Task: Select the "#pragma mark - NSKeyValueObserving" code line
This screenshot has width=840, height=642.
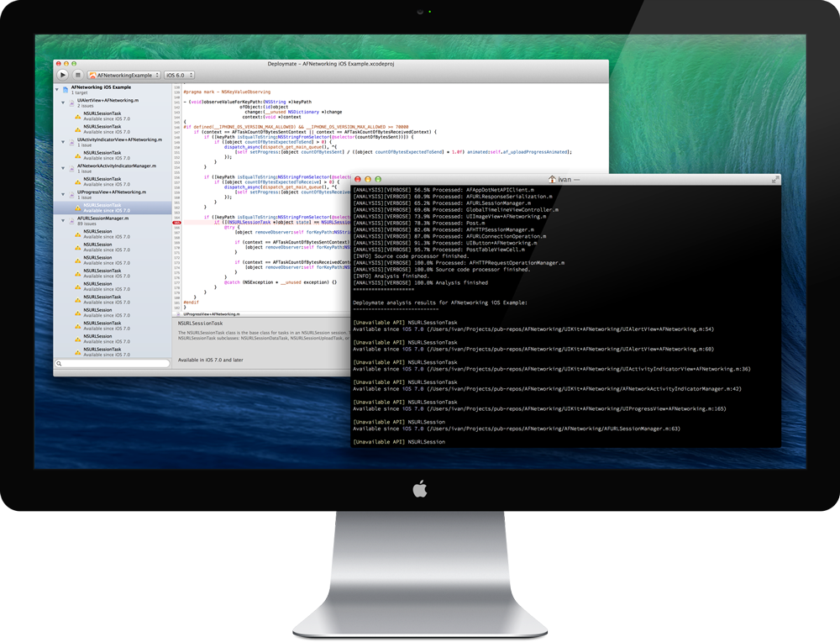Action: pyautogui.click(x=227, y=92)
